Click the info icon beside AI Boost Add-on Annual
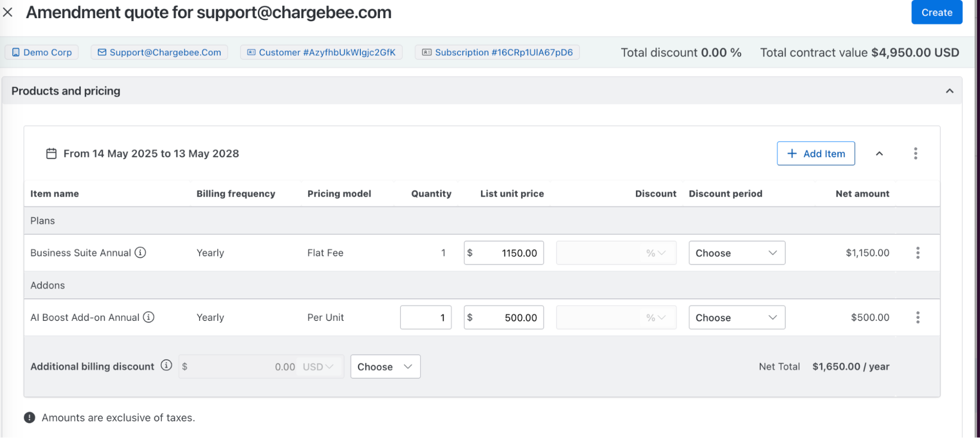 149,317
